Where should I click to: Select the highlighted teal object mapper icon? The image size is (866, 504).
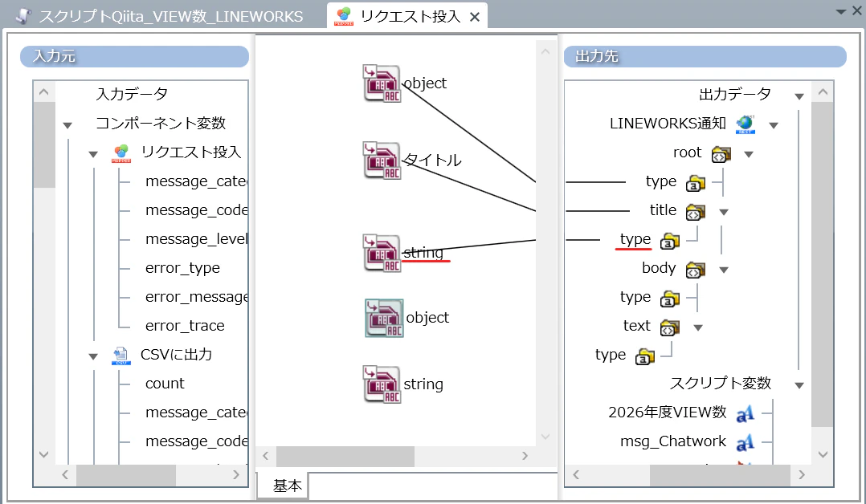click(x=384, y=318)
